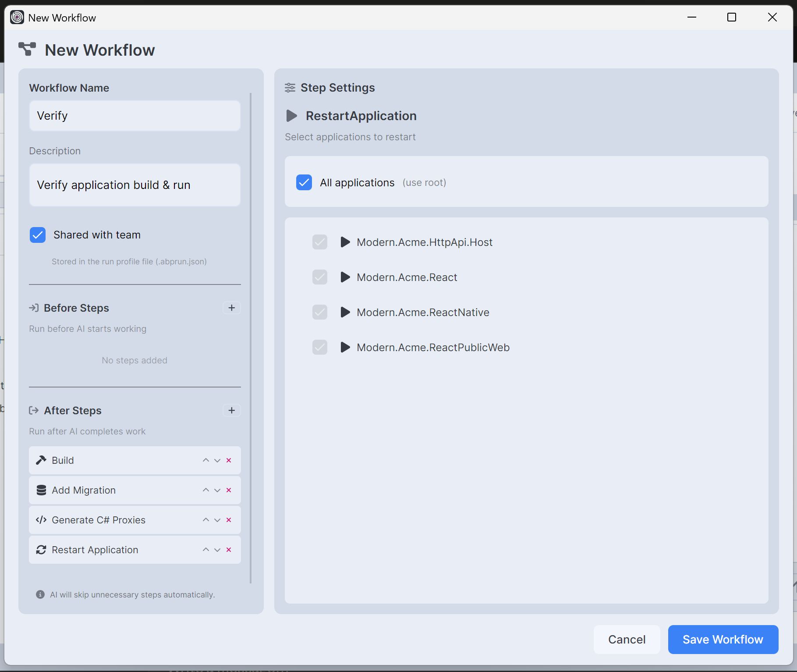Click the Cancel button
Viewport: 797px width, 672px height.
pos(627,640)
